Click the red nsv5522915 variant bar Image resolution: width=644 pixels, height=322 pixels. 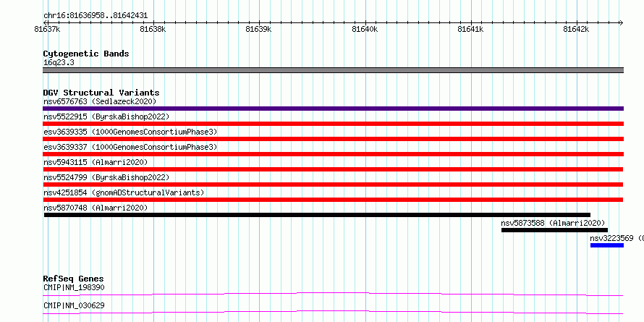click(333, 124)
